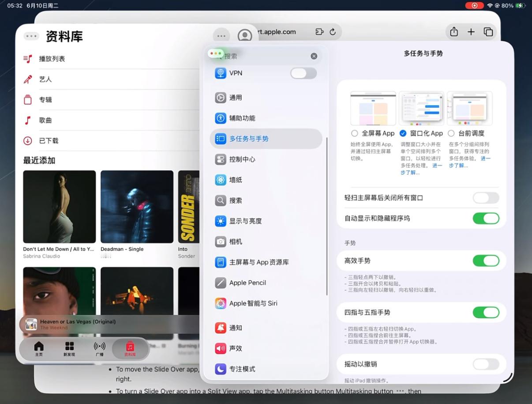Image resolution: width=532 pixels, height=404 pixels.
Task: Open new tab in Safari
Action: point(471,32)
